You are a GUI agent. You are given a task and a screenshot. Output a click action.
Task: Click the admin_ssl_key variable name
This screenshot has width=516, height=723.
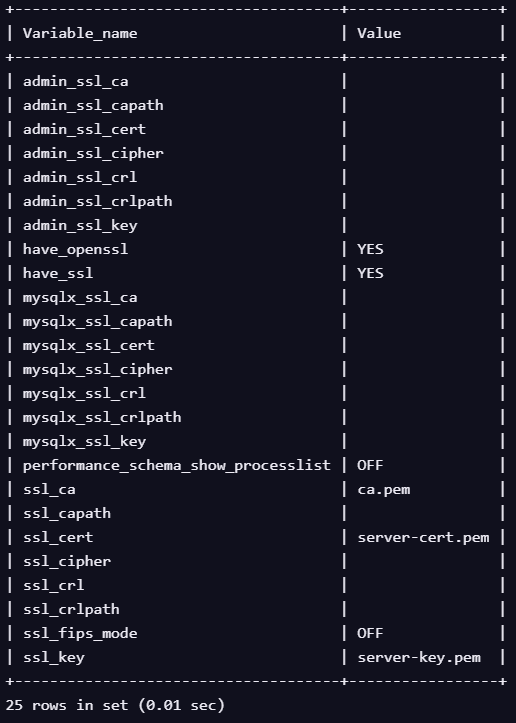pos(80,225)
